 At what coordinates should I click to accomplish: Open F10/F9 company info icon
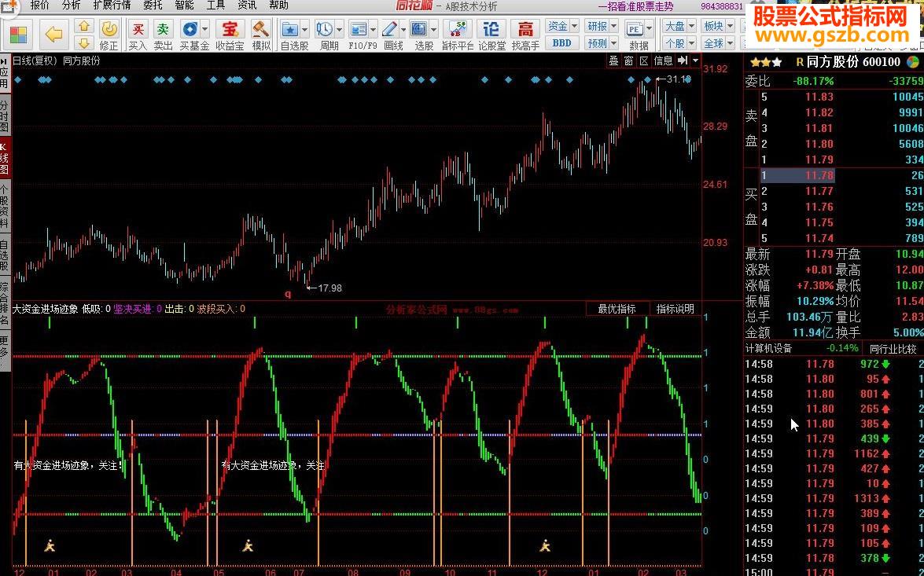(x=359, y=35)
